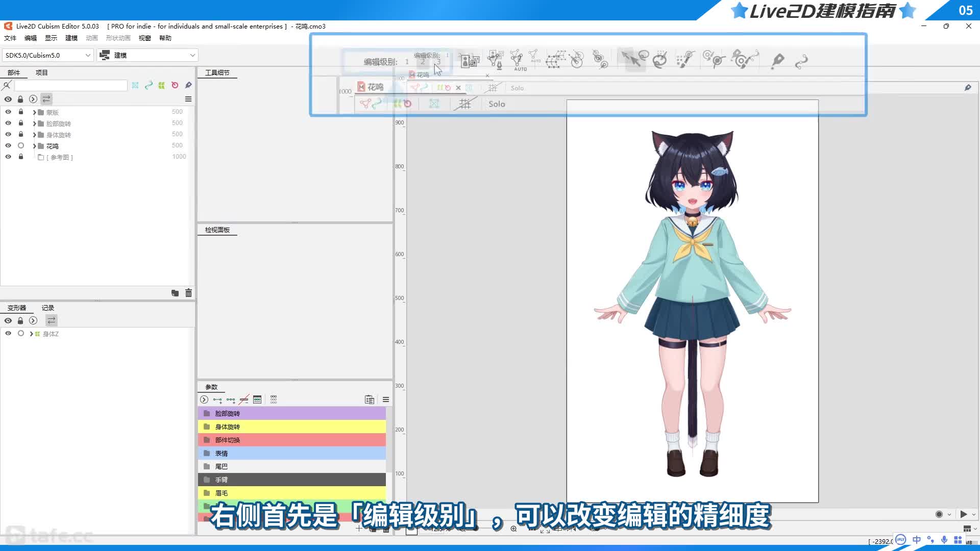
Task: Click the parameter key form edit icon
Action: 257,399
